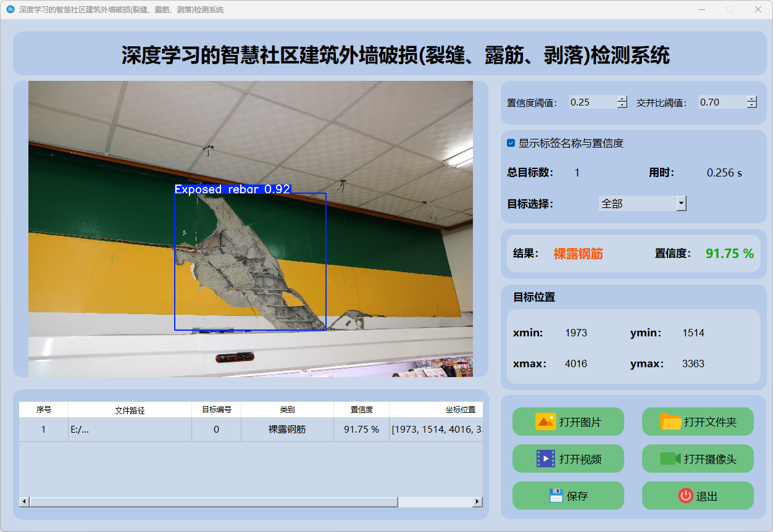This screenshot has width=773, height=532.
Task: Click the 打开文件夹 button label
Action: click(x=710, y=423)
